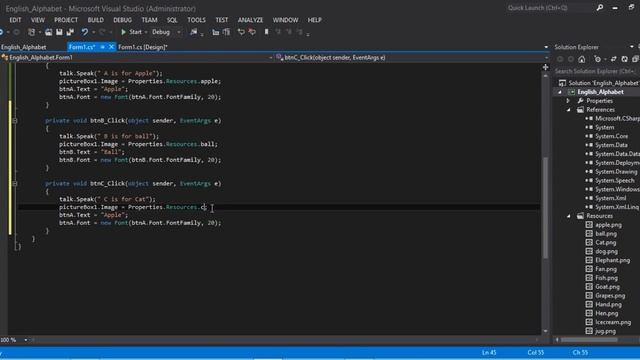
Task: Close the Form1.cs tab
Action: (111, 47)
